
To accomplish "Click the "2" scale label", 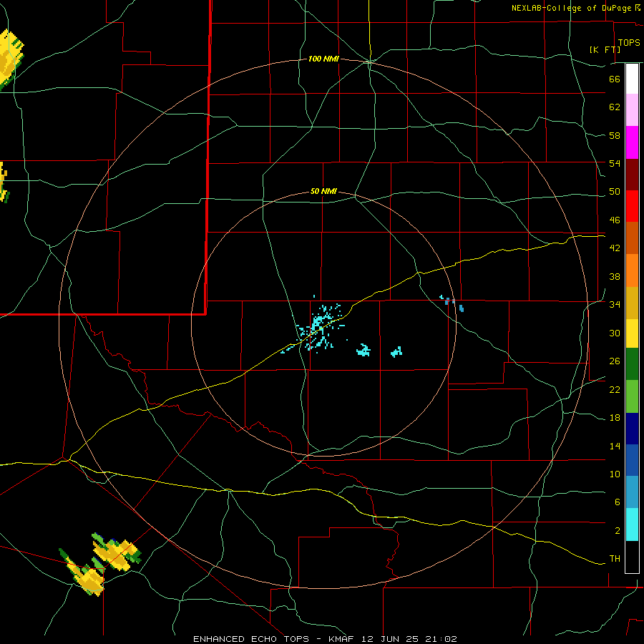I will [x=618, y=531].
